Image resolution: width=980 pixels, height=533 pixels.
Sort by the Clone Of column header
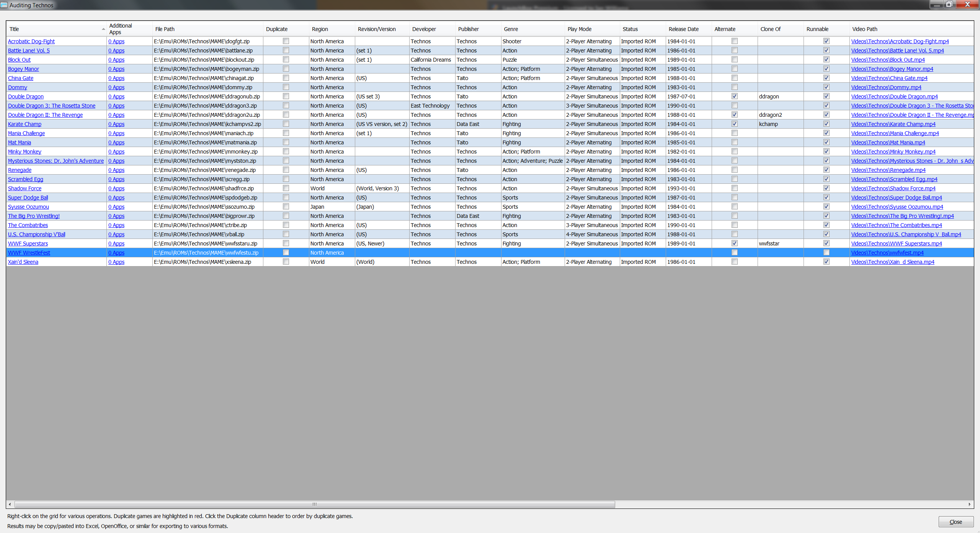click(781, 29)
